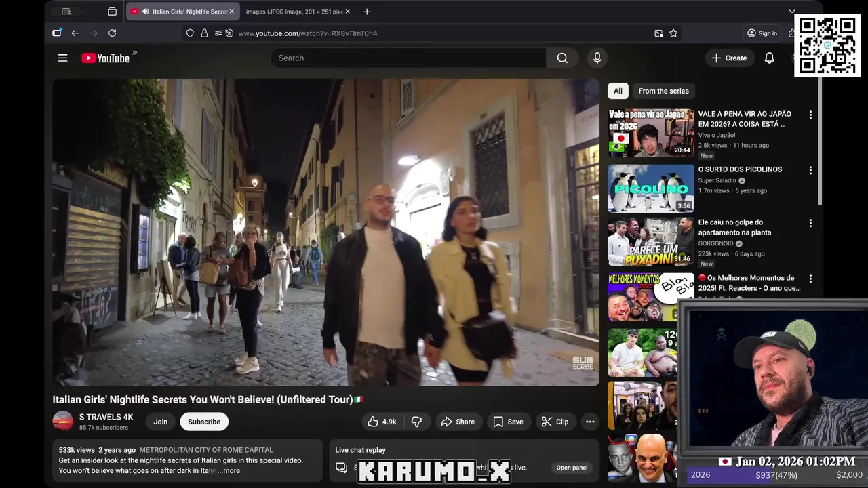
Task: Open the sidebar panel icon in toolbar
Action: [x=57, y=33]
